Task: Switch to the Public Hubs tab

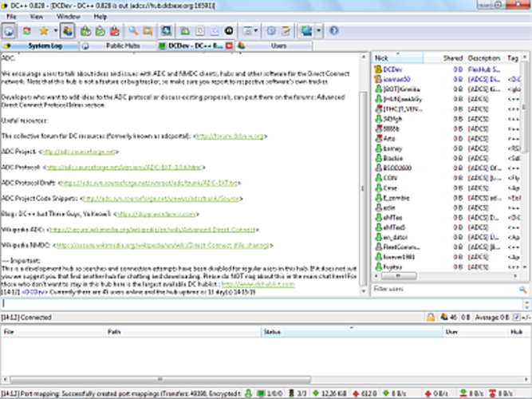Action: pos(118,45)
